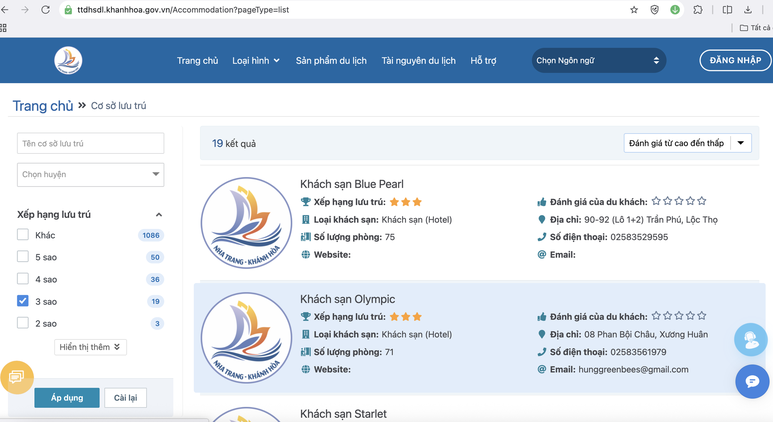Rate Khách sạn Blue Pearl five stars

pyautogui.click(x=702, y=202)
